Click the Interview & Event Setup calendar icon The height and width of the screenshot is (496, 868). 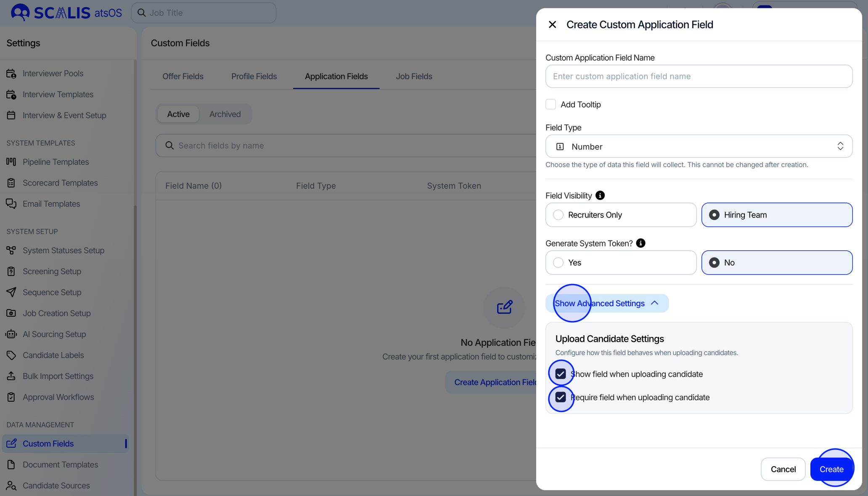tap(11, 115)
